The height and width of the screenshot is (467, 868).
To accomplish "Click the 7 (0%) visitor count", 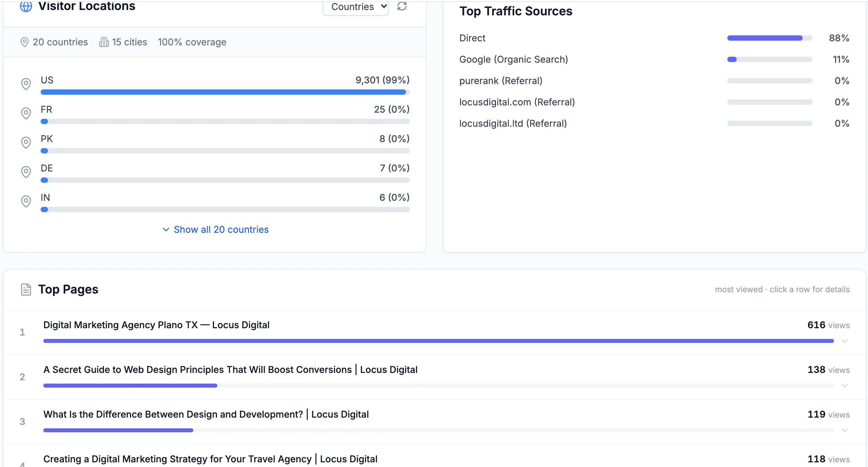I will pos(395,168).
